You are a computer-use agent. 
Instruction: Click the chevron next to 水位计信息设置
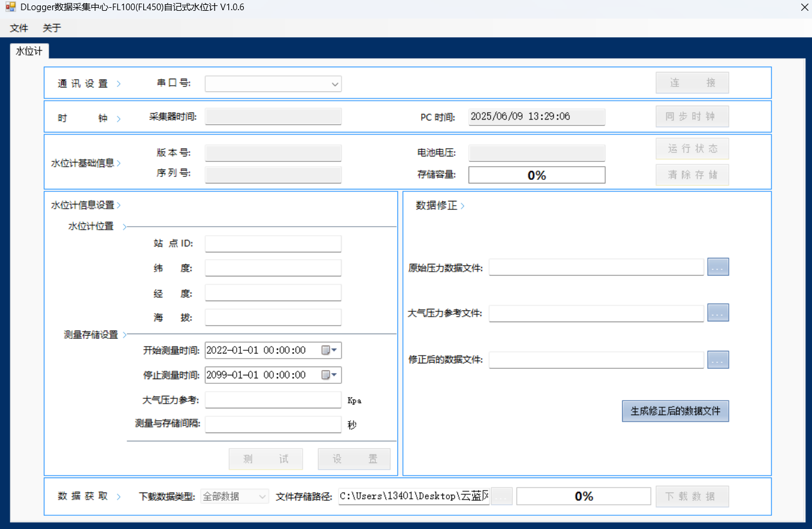[x=119, y=206]
